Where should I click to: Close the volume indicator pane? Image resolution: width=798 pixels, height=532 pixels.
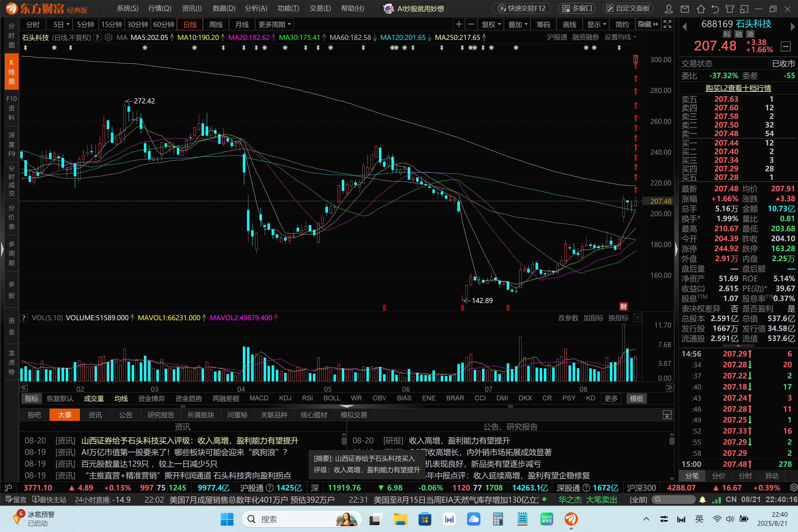coord(638,318)
